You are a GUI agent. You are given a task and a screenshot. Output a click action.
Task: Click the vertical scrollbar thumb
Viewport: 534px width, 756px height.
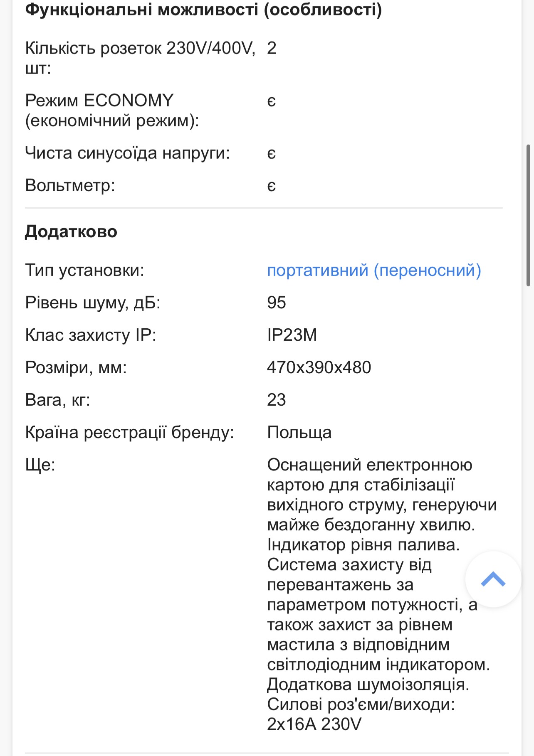[x=529, y=215]
